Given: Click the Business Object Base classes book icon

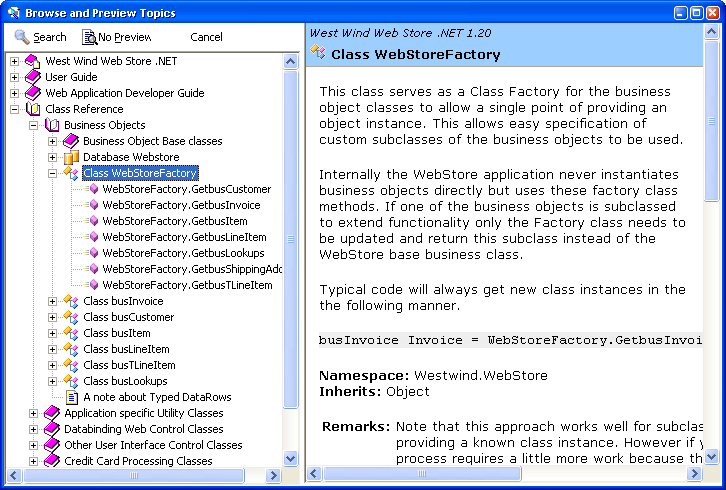Looking at the screenshot, I should [x=70, y=141].
